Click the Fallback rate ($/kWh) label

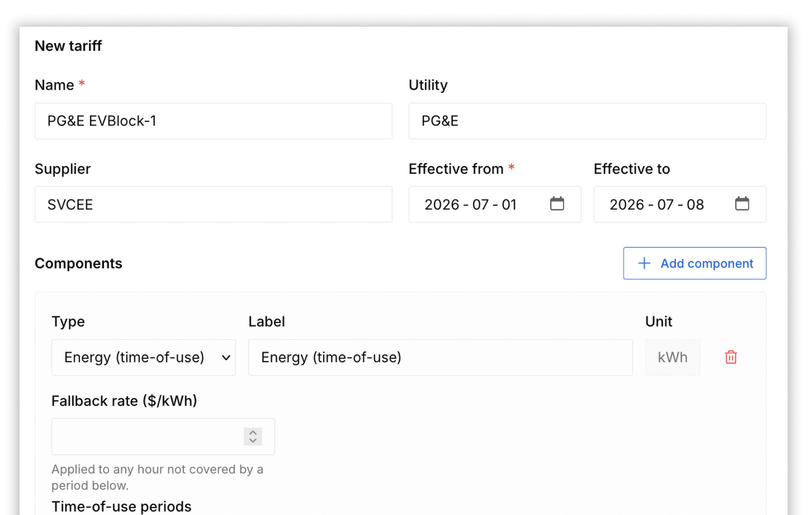tap(124, 401)
